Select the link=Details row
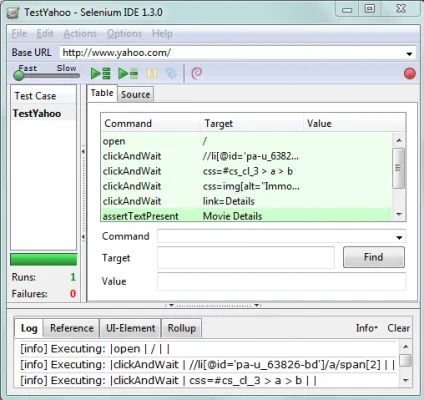 (x=246, y=201)
